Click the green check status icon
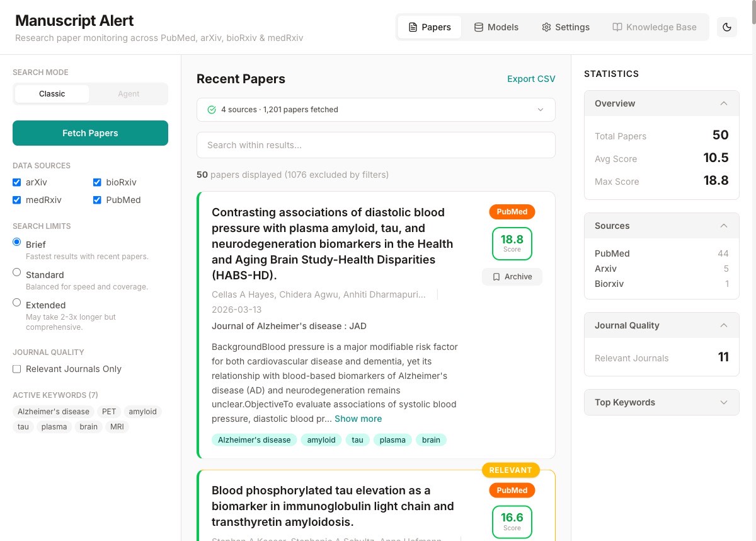756x541 pixels. click(x=212, y=110)
